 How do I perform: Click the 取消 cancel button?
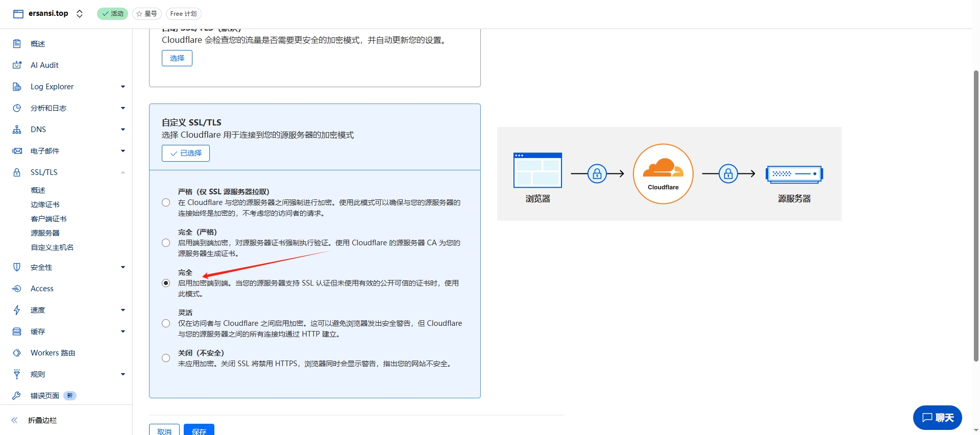point(164,430)
